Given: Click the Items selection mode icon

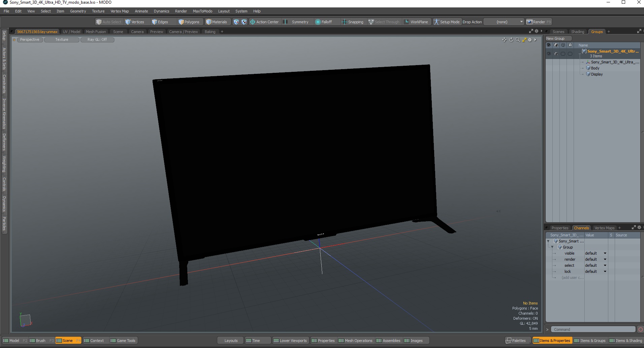Looking at the screenshot, I should [236, 22].
